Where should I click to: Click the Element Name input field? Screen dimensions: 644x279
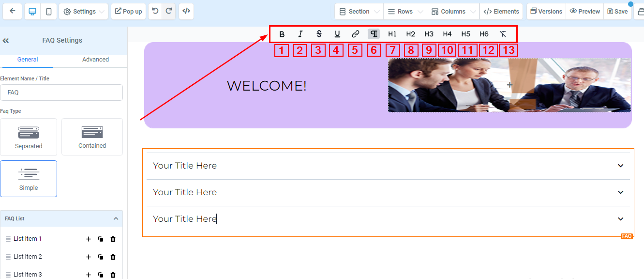click(x=61, y=93)
